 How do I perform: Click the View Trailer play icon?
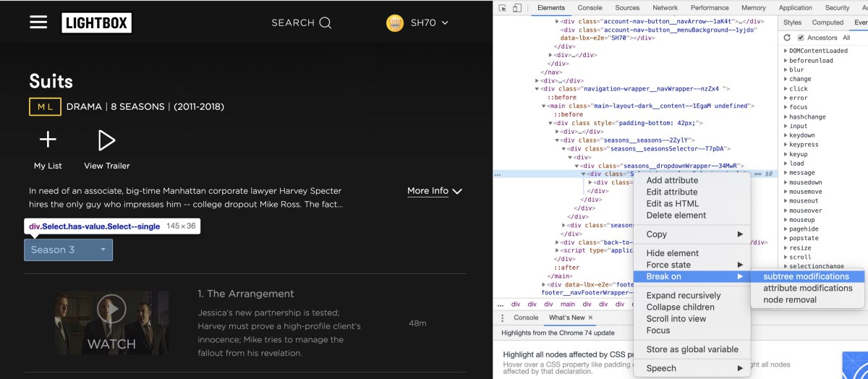(x=107, y=140)
